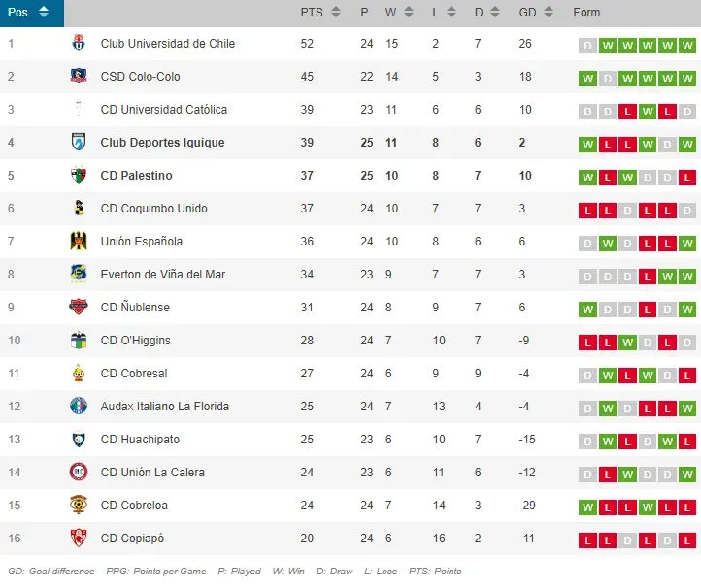
Task: Click the CSD Colo-Colo team crest
Action: click(x=79, y=77)
